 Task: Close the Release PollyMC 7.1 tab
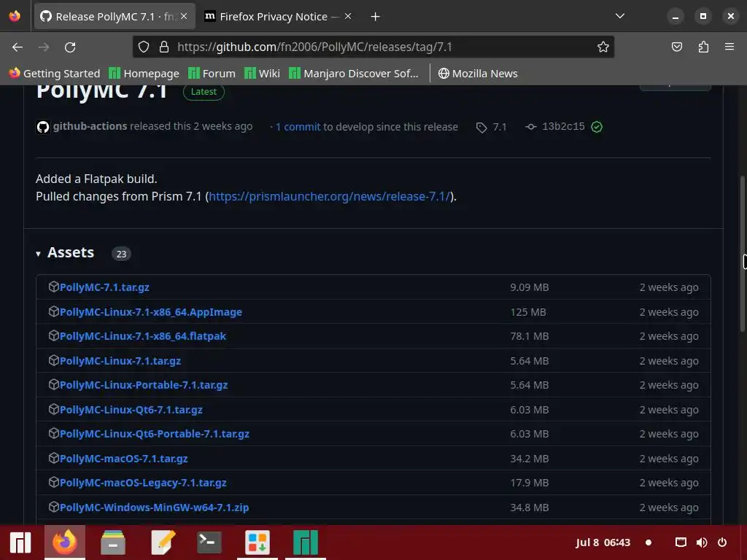[x=184, y=16]
